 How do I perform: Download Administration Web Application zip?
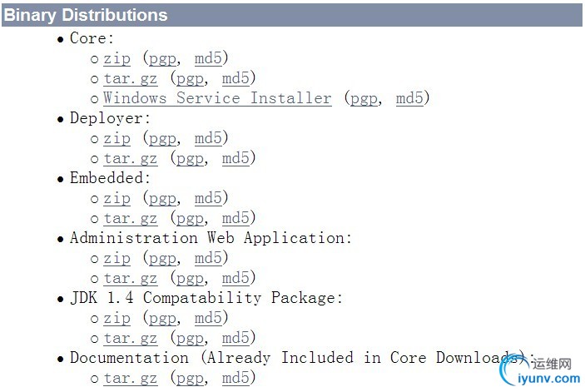pyautogui.click(x=117, y=259)
